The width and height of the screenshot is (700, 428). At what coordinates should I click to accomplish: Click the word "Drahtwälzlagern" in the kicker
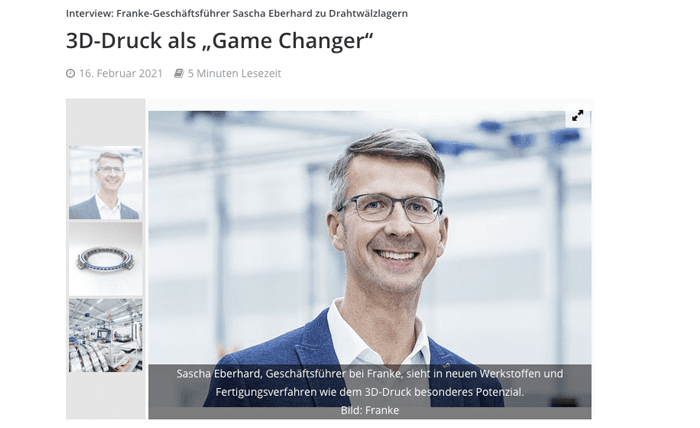pos(368,13)
